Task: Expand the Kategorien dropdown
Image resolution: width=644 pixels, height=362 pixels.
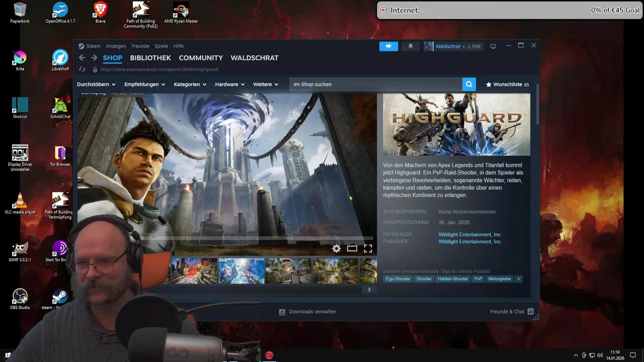Action: [x=190, y=84]
